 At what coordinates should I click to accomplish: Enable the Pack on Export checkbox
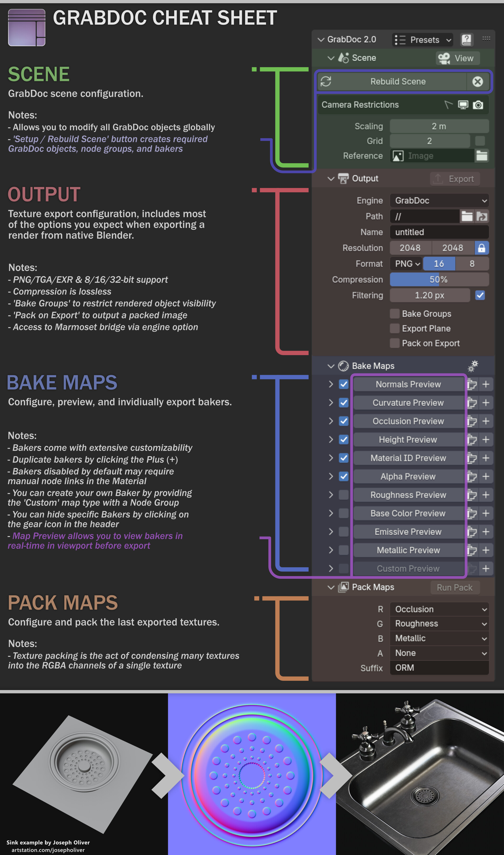pyautogui.click(x=395, y=343)
